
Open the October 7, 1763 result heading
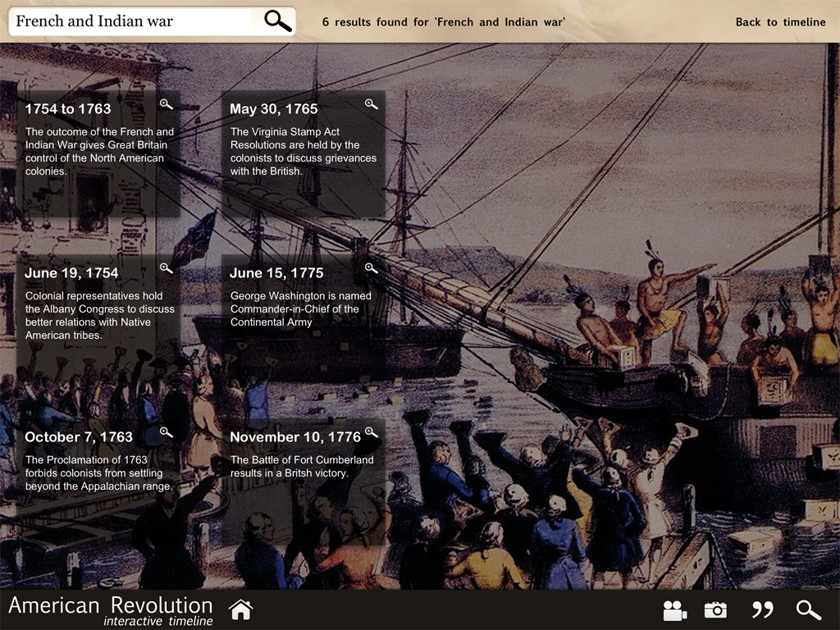point(79,436)
